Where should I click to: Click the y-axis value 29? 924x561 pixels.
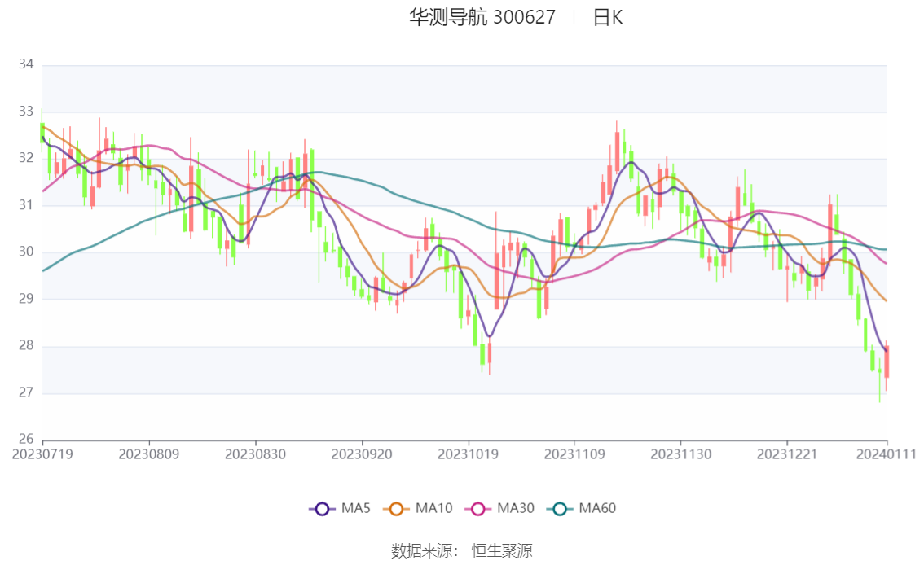click(26, 299)
